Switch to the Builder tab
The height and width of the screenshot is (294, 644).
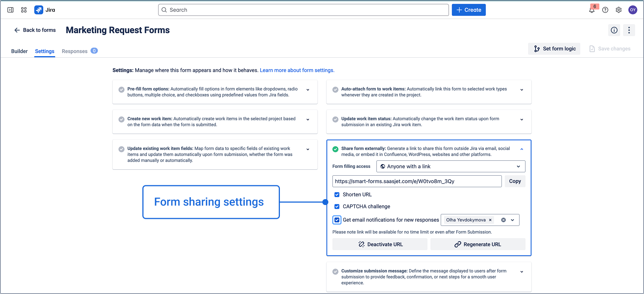point(19,51)
